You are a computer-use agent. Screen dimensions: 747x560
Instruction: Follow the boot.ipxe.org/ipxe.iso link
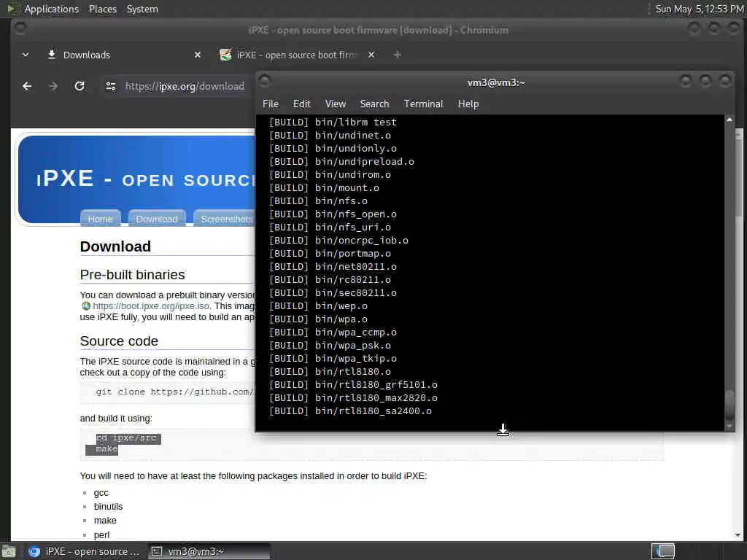tap(151, 306)
